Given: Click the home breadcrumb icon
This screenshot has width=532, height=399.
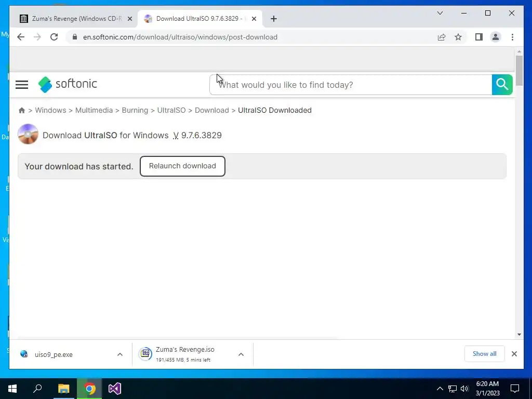Looking at the screenshot, I should click(22, 110).
